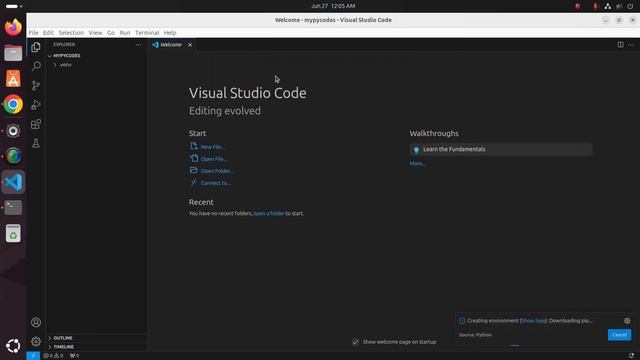Open Ubuntu Software from the dock
The height and width of the screenshot is (360, 640).
(x=13, y=79)
